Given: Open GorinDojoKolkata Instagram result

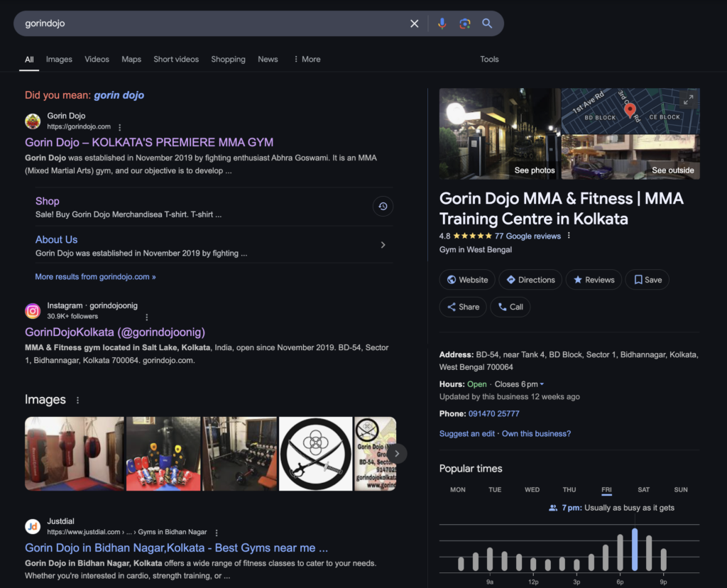Looking at the screenshot, I should point(115,332).
